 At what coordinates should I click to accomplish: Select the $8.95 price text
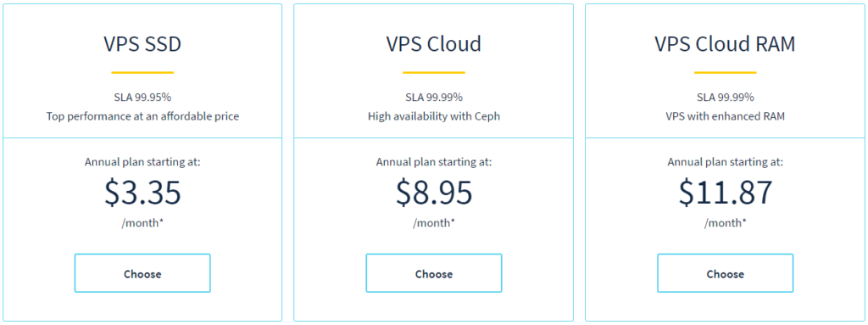click(434, 192)
